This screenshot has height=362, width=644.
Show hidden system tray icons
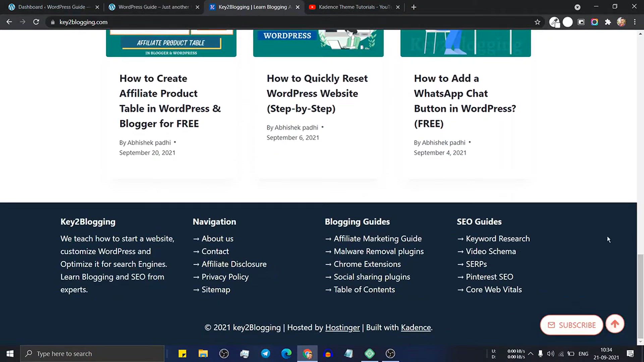point(531,354)
